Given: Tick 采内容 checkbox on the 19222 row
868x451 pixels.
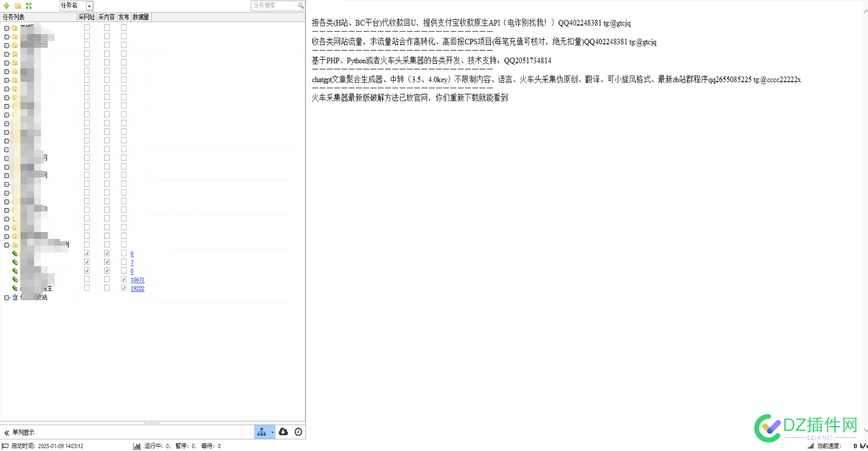Looking at the screenshot, I should (x=106, y=288).
